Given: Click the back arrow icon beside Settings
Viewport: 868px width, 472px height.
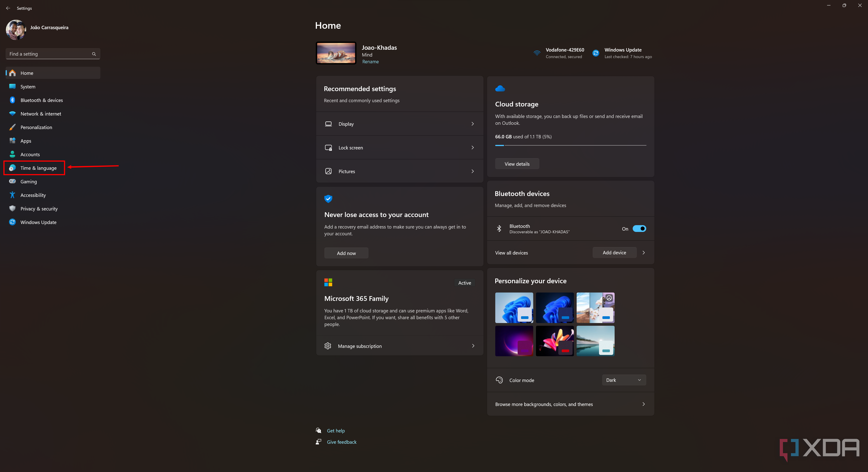Looking at the screenshot, I should (8, 8).
